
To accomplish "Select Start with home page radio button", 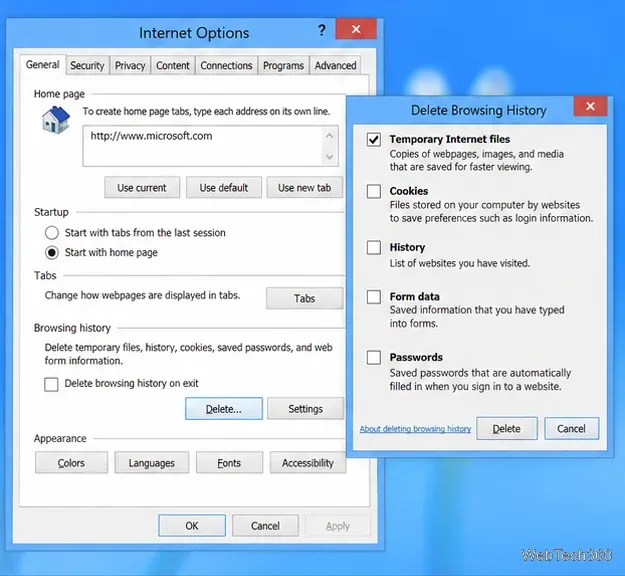I will 52,252.
